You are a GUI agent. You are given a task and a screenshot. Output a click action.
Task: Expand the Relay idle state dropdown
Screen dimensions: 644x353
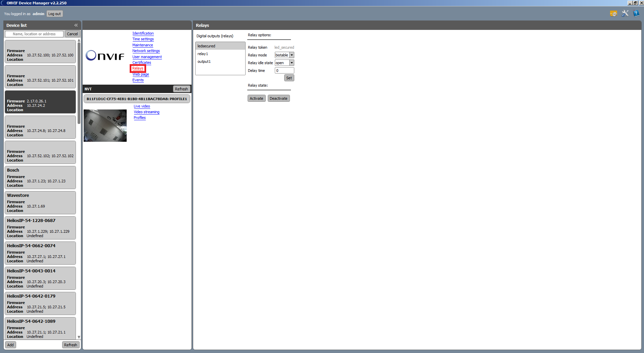[292, 63]
